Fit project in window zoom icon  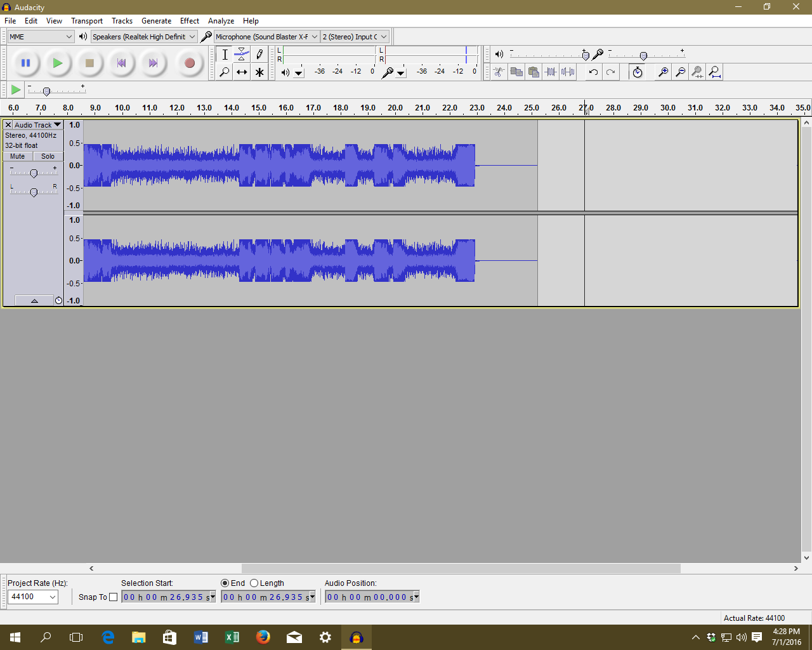point(714,72)
